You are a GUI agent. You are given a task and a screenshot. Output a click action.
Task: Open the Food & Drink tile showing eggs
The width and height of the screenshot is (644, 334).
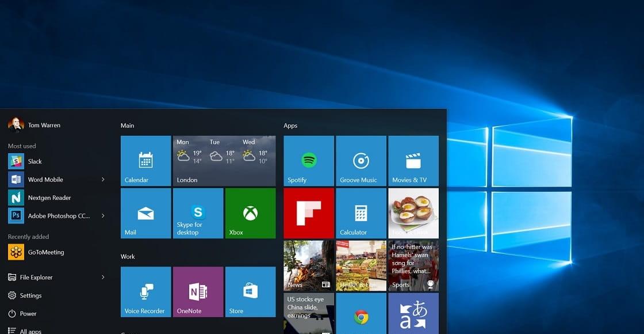pyautogui.click(x=413, y=213)
